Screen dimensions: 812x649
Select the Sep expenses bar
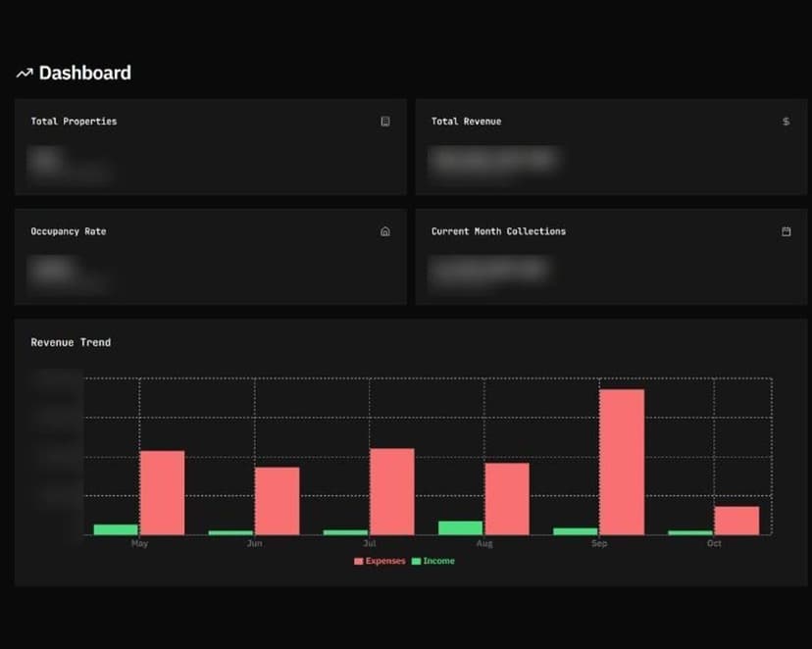click(622, 462)
